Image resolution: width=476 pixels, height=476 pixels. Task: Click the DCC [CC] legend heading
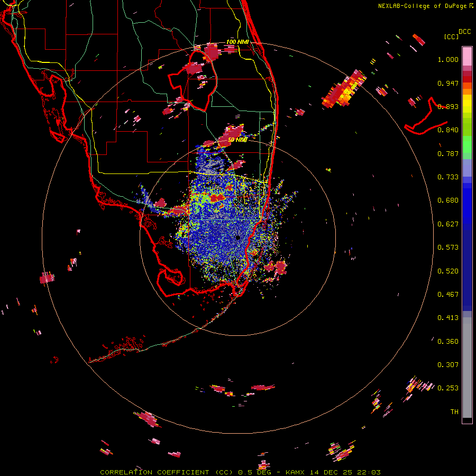pyautogui.click(x=457, y=34)
